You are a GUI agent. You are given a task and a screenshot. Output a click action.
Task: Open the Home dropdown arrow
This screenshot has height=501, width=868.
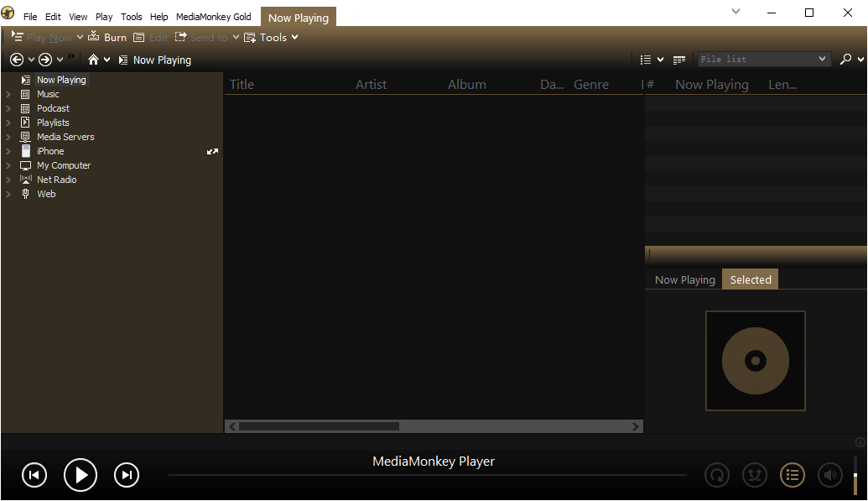[107, 60]
